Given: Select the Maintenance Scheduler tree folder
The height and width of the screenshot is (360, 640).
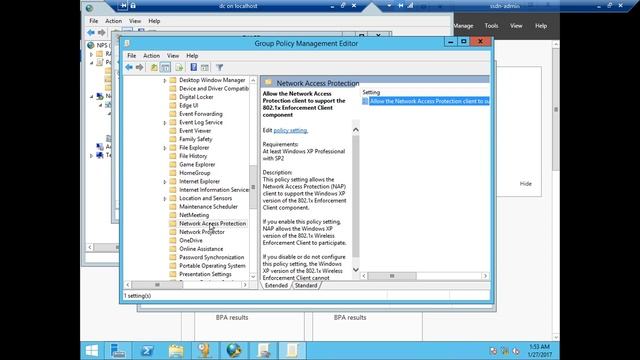Looking at the screenshot, I should (x=208, y=207).
